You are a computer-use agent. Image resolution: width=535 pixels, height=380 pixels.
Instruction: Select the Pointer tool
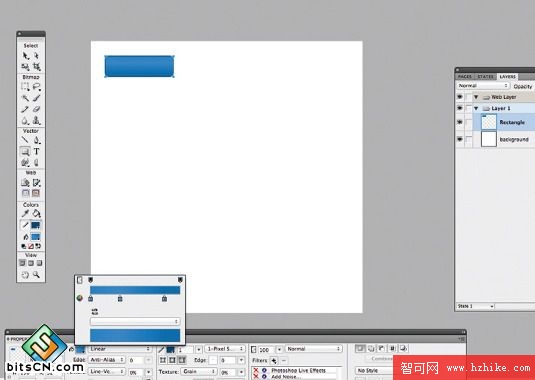[25, 56]
